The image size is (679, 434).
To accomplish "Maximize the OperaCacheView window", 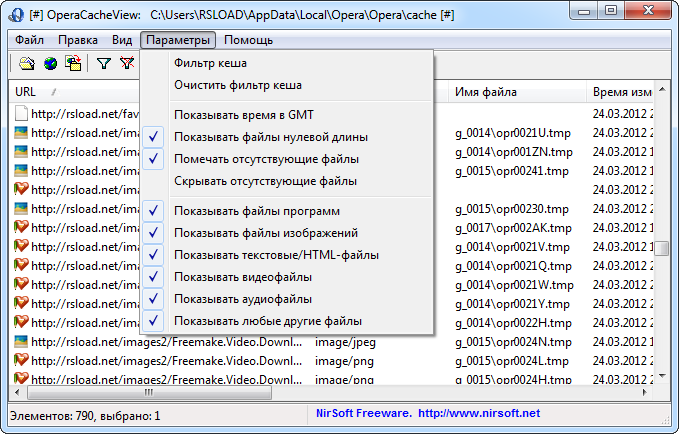I will pos(611,10).
